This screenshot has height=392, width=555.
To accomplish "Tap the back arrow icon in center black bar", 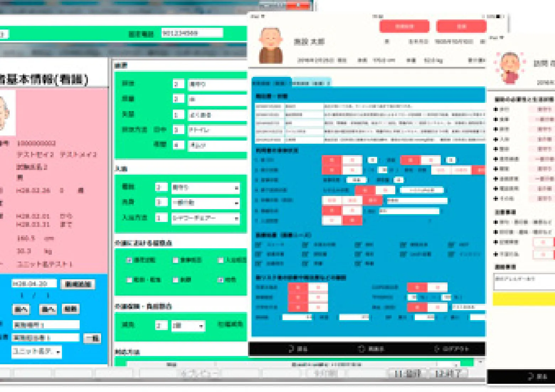I will (x=291, y=349).
